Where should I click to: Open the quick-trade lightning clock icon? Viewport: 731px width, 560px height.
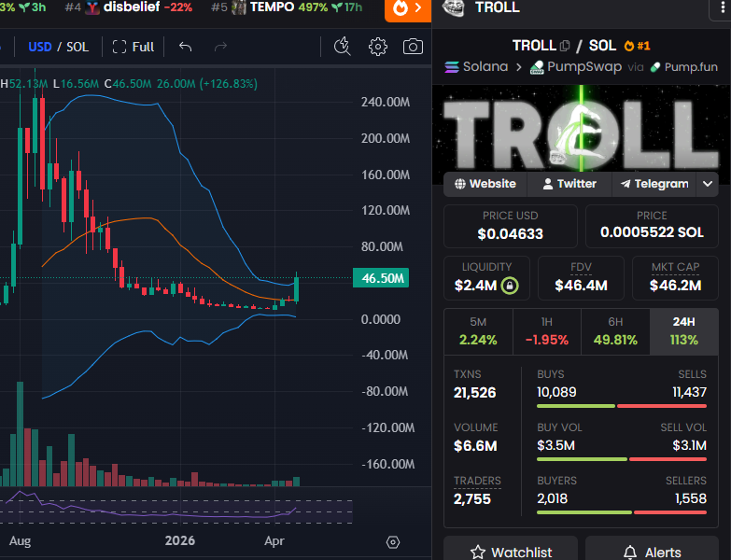(343, 47)
